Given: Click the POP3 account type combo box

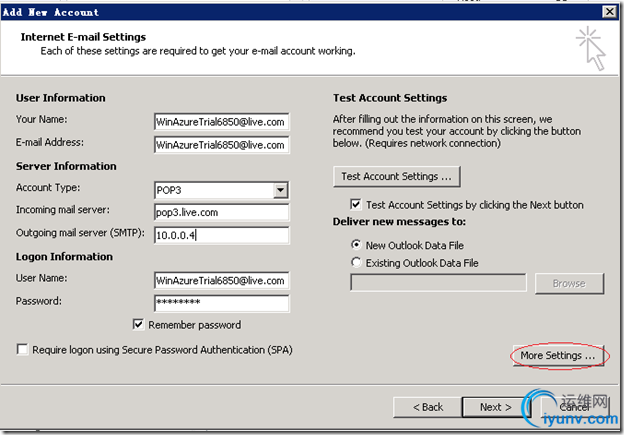Looking at the screenshot, I should 221,190.
